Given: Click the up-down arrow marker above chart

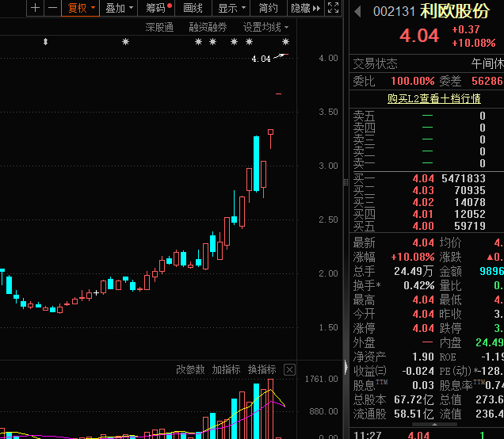Looking at the screenshot, I should tap(45, 41).
